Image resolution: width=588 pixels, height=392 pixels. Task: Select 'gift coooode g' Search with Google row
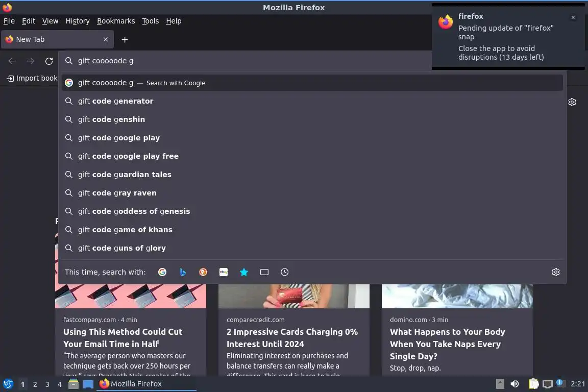click(x=312, y=83)
